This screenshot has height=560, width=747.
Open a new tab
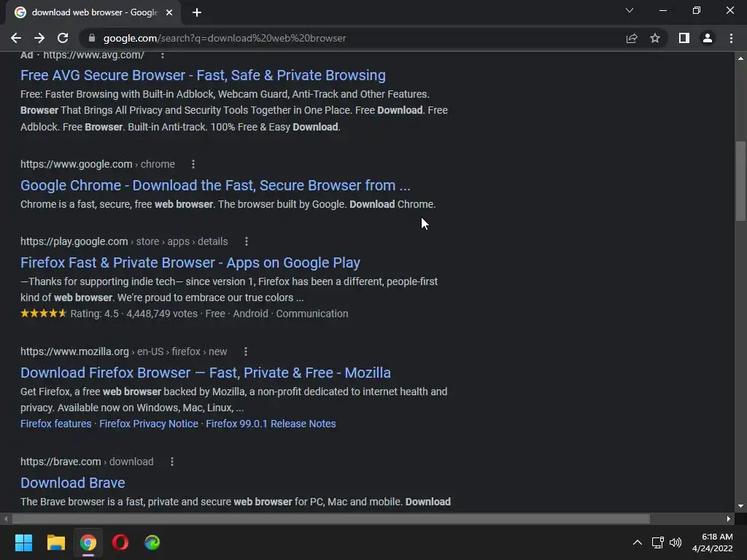pyautogui.click(x=197, y=12)
